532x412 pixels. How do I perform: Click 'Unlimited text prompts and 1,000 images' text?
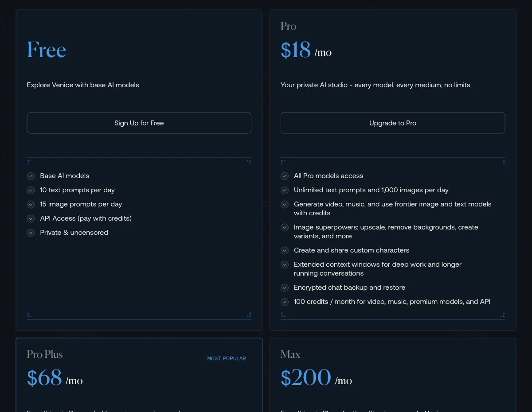tap(372, 190)
